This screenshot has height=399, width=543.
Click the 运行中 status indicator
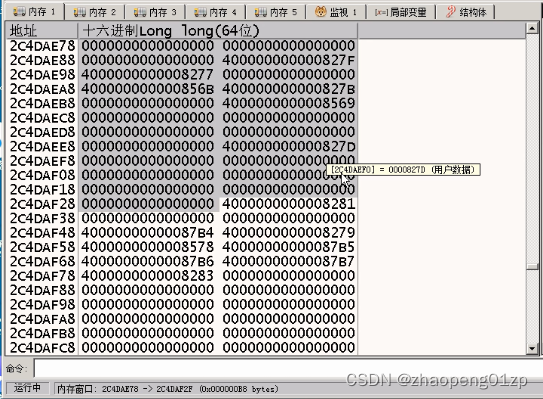point(28,388)
